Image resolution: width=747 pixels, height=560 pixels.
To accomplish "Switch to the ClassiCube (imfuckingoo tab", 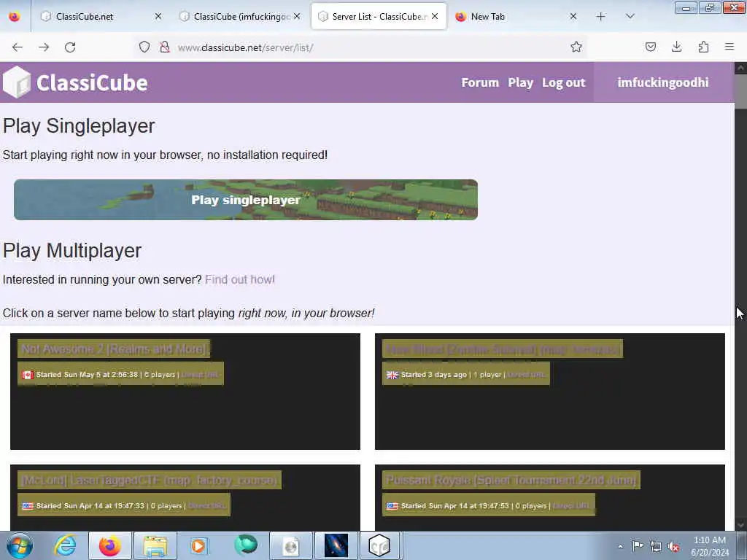I will click(x=239, y=17).
